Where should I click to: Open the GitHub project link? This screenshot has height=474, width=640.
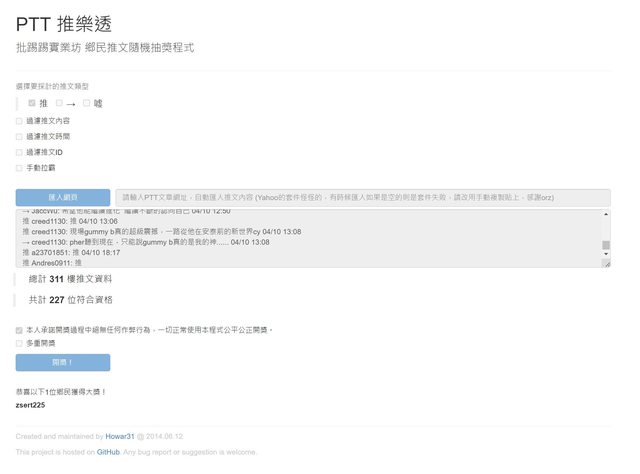pos(108,452)
